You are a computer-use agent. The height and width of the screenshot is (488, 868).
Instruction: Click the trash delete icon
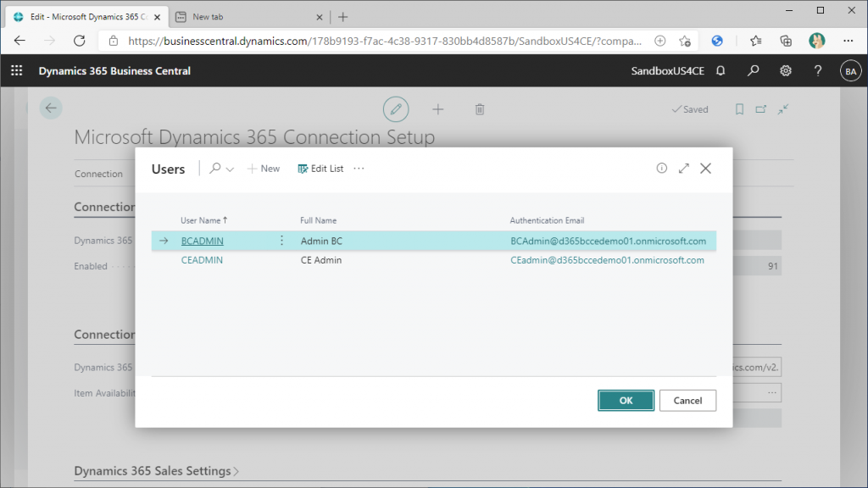click(480, 109)
